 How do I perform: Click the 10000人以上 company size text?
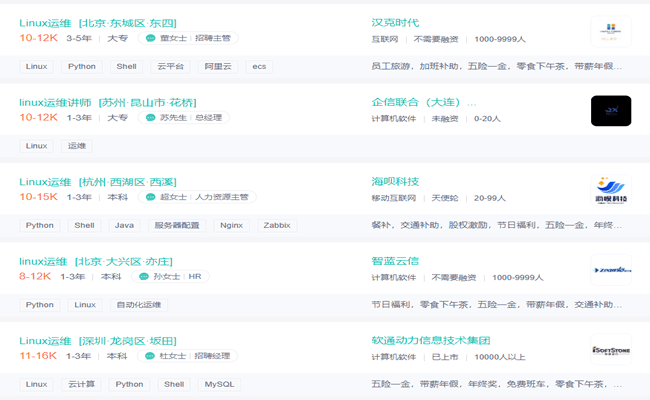tap(500, 357)
